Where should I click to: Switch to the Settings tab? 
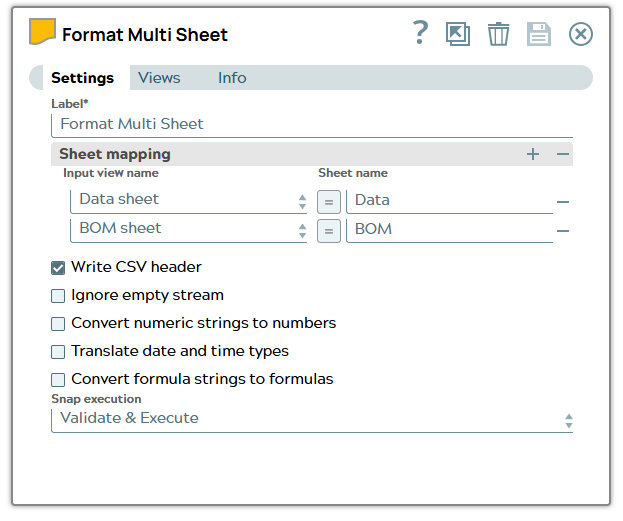82,77
